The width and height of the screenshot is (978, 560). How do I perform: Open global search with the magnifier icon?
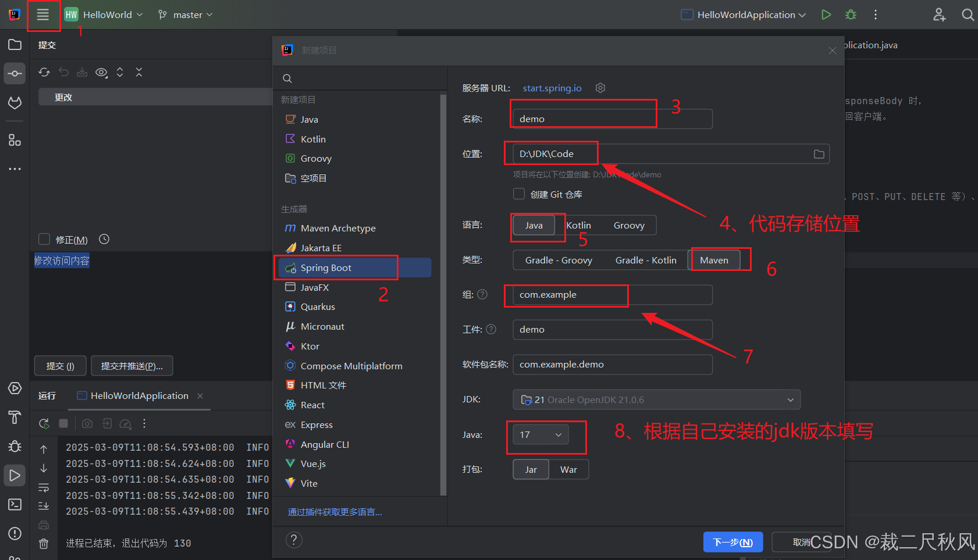point(968,15)
